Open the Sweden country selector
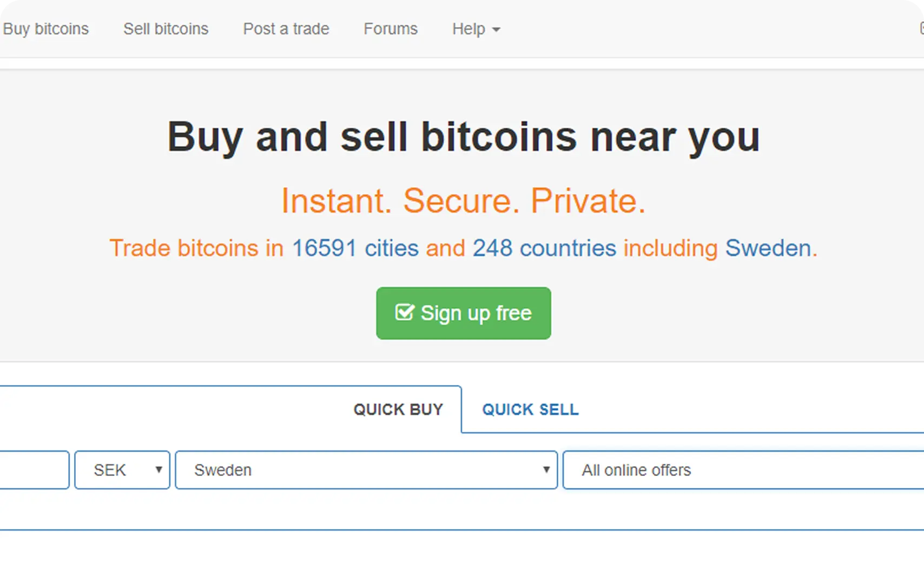This screenshot has height=582, width=924. click(366, 469)
